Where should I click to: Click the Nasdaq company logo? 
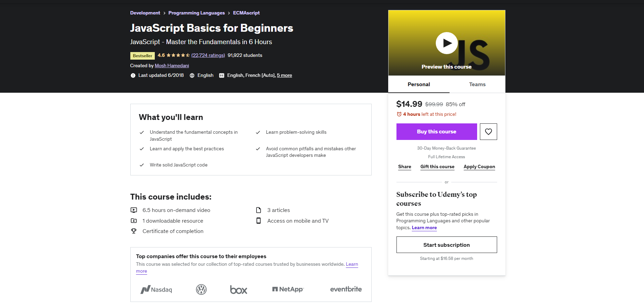click(x=156, y=290)
